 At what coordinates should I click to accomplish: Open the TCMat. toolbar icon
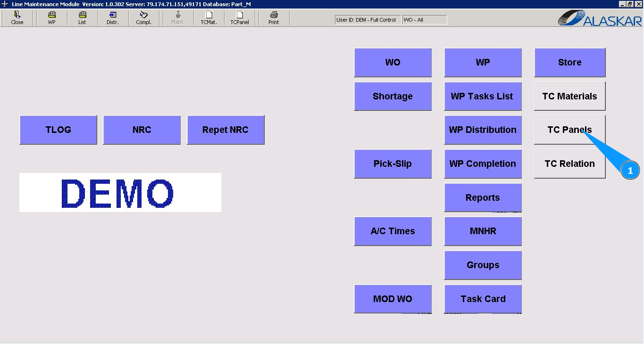pos(209,18)
